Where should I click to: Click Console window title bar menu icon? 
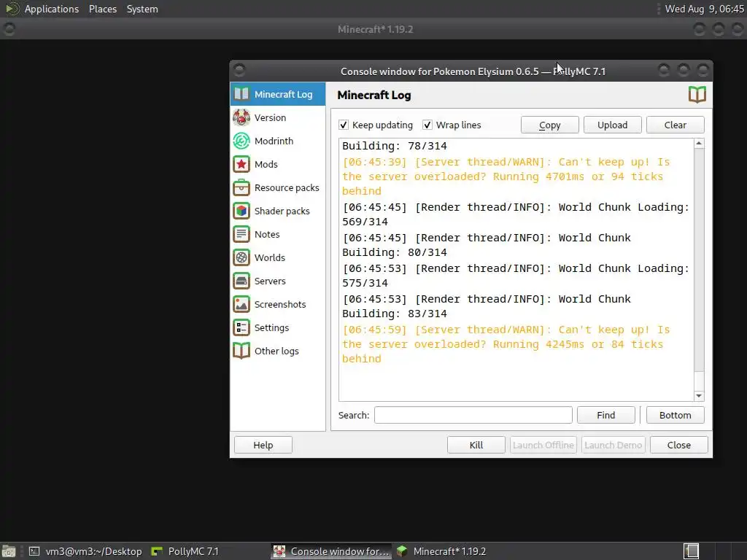[x=239, y=71]
